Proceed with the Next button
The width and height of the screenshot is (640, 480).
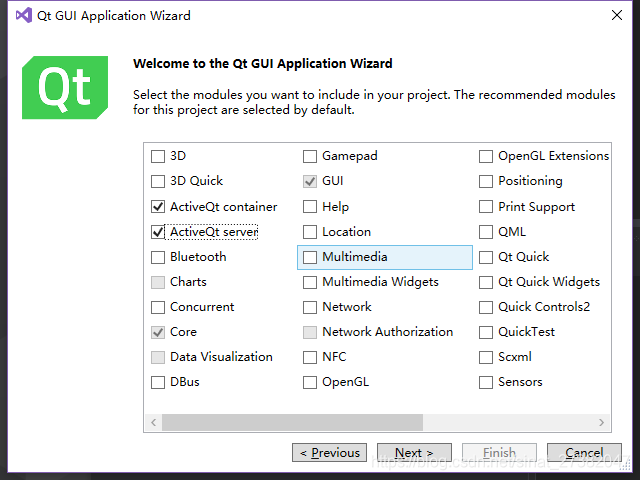point(414,453)
